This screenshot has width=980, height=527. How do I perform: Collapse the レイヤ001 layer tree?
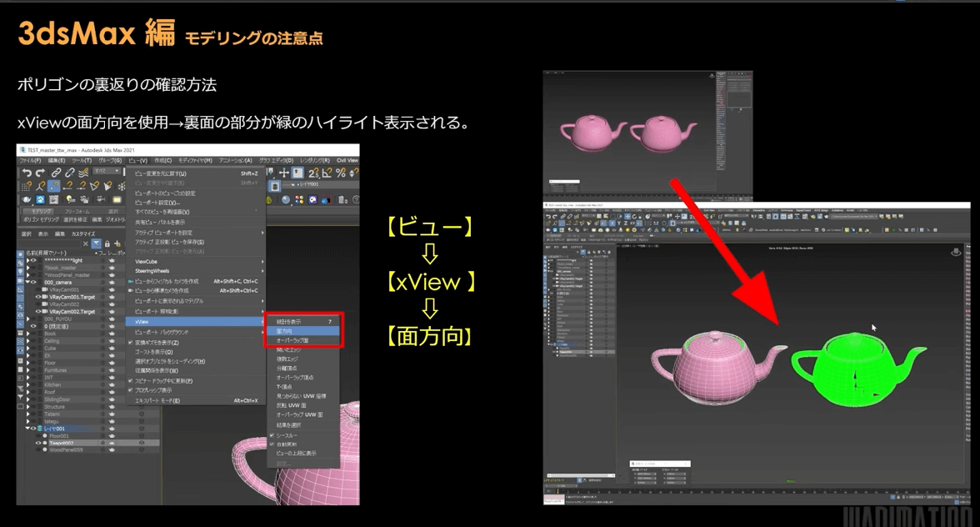click(27, 429)
